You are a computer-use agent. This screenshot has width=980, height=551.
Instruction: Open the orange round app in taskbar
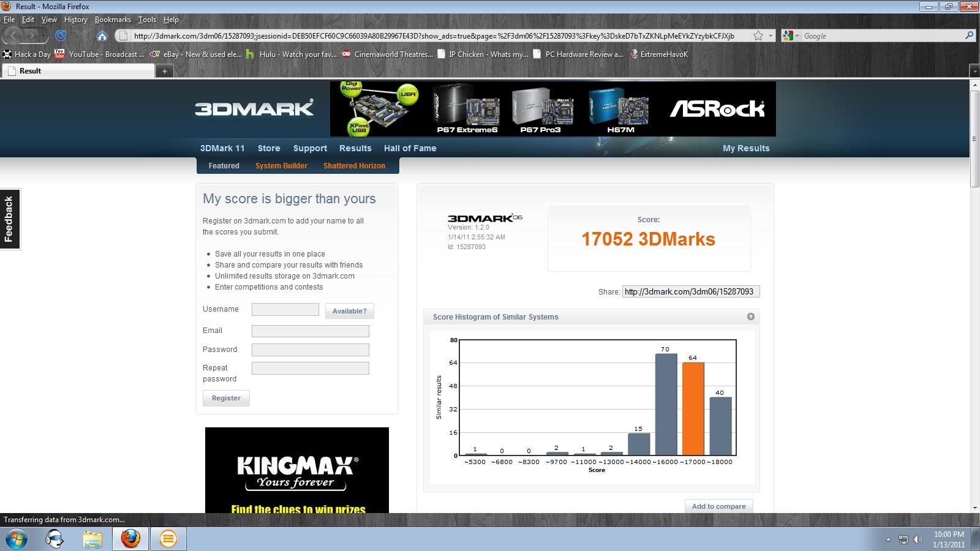[168, 539]
